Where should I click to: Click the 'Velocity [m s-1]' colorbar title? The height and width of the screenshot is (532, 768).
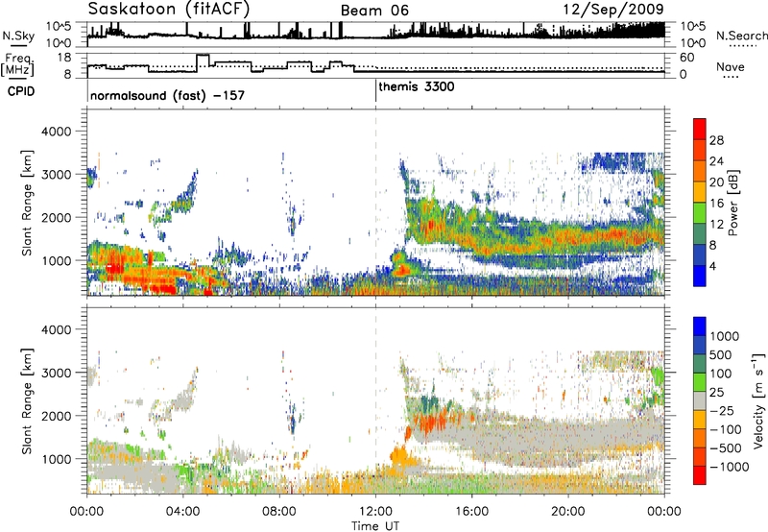tap(758, 400)
